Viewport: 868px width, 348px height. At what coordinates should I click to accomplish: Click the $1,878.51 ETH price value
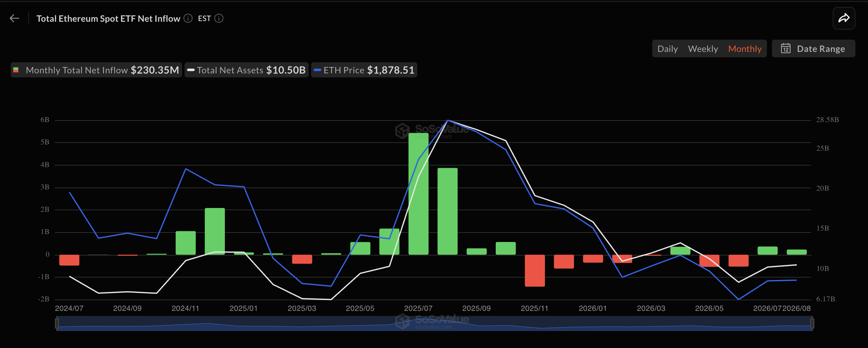tap(391, 70)
